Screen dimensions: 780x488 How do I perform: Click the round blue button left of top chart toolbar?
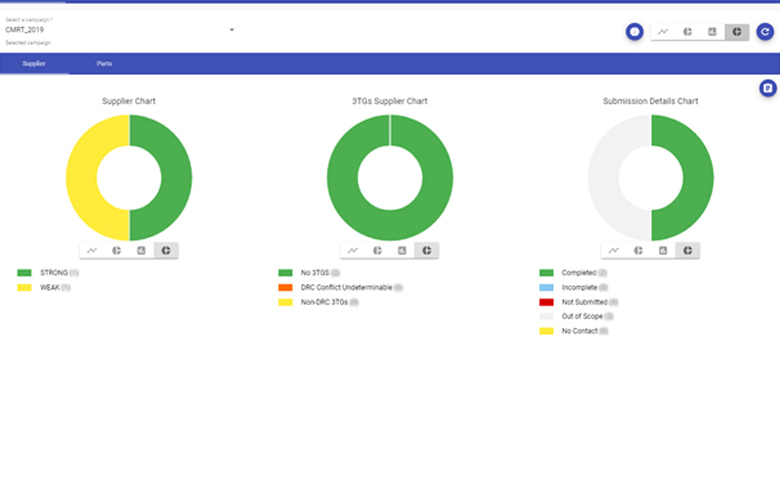634,32
